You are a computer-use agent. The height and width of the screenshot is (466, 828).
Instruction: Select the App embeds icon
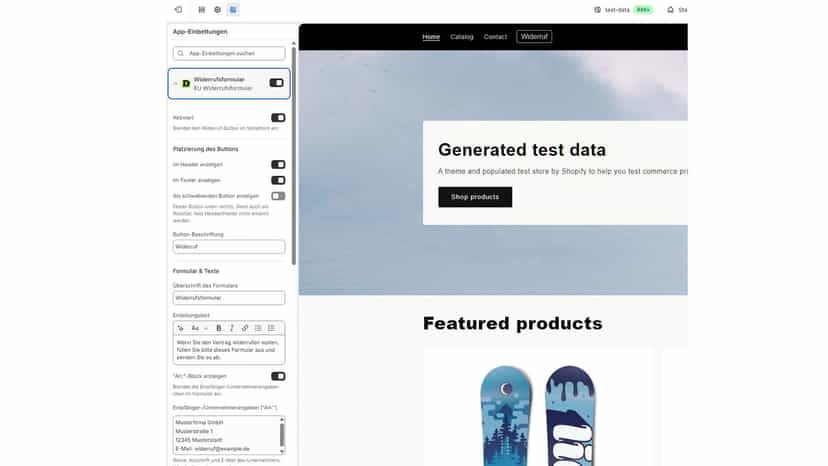(x=233, y=10)
